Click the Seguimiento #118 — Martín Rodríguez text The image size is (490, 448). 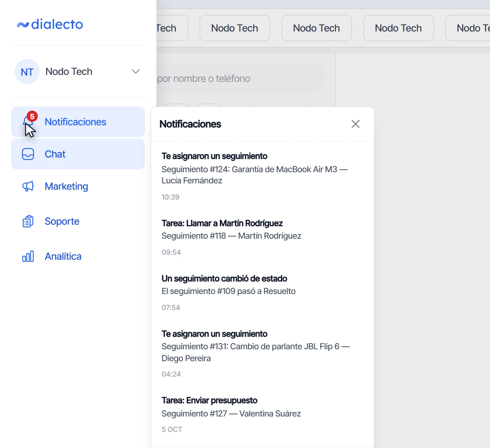(x=231, y=236)
